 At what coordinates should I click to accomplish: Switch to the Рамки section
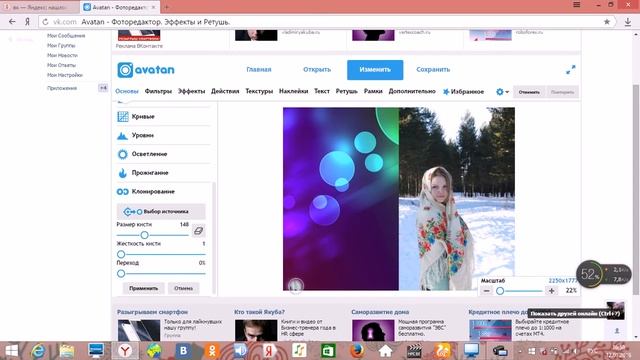point(373,91)
